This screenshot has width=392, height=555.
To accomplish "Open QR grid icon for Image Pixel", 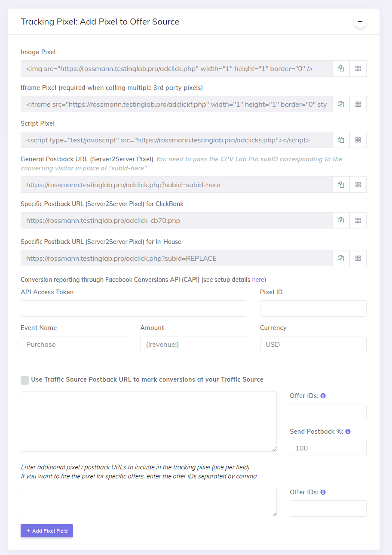I will pos(358,68).
